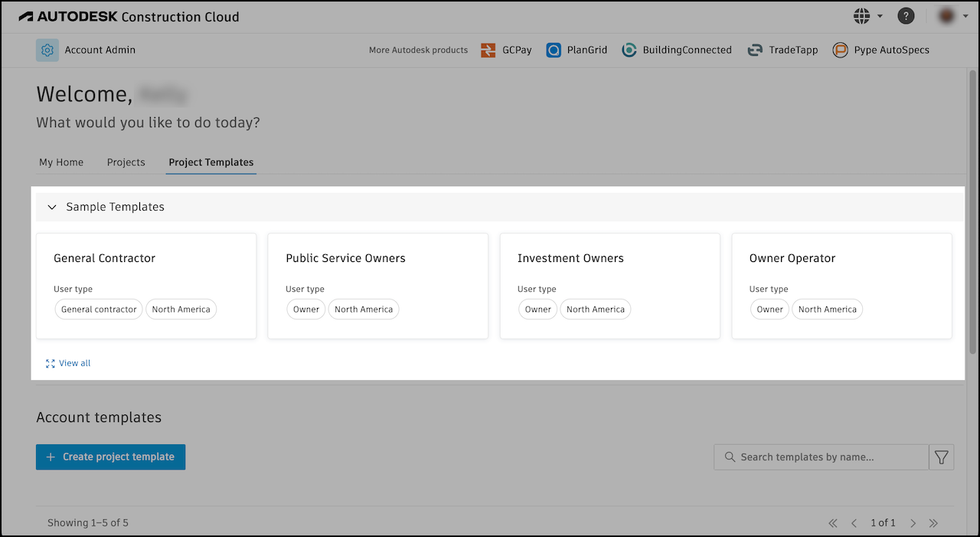Switch to the My Home tab
The width and height of the screenshot is (980, 537).
[61, 162]
